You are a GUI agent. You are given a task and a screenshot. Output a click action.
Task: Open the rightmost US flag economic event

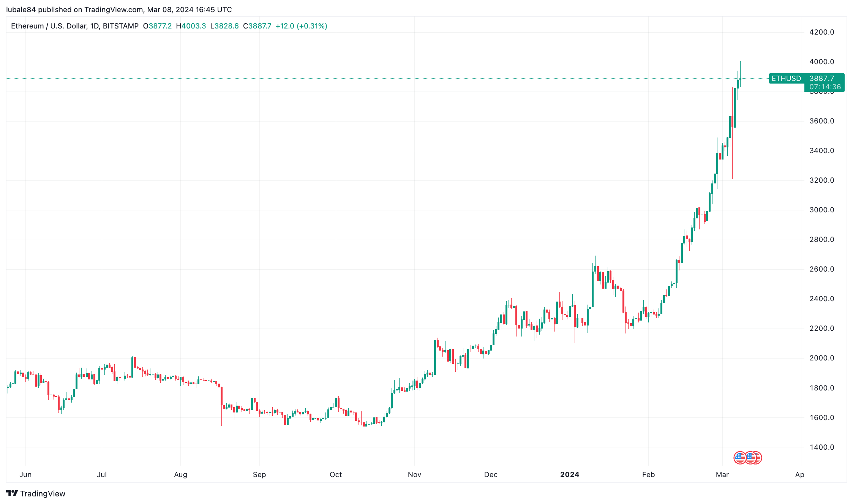pos(757,458)
